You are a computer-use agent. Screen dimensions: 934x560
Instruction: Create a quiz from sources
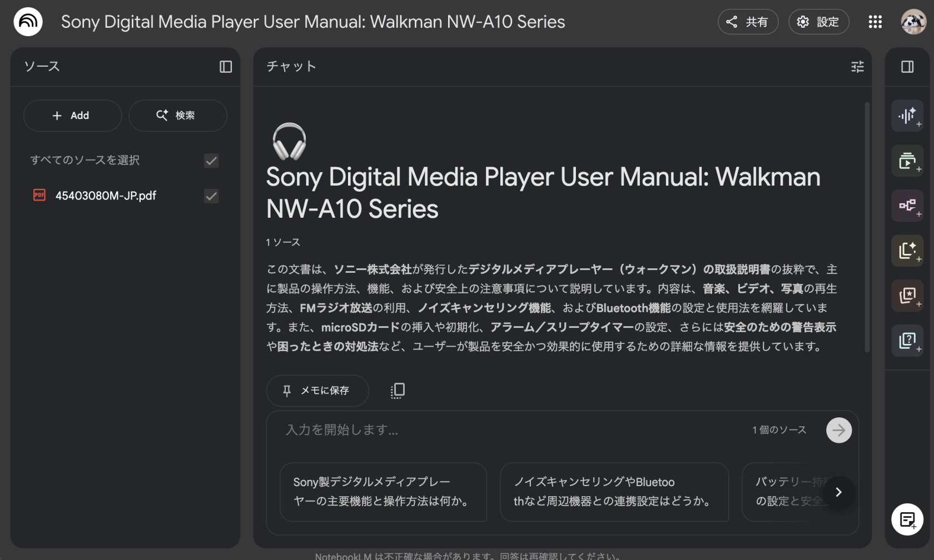pos(907,341)
